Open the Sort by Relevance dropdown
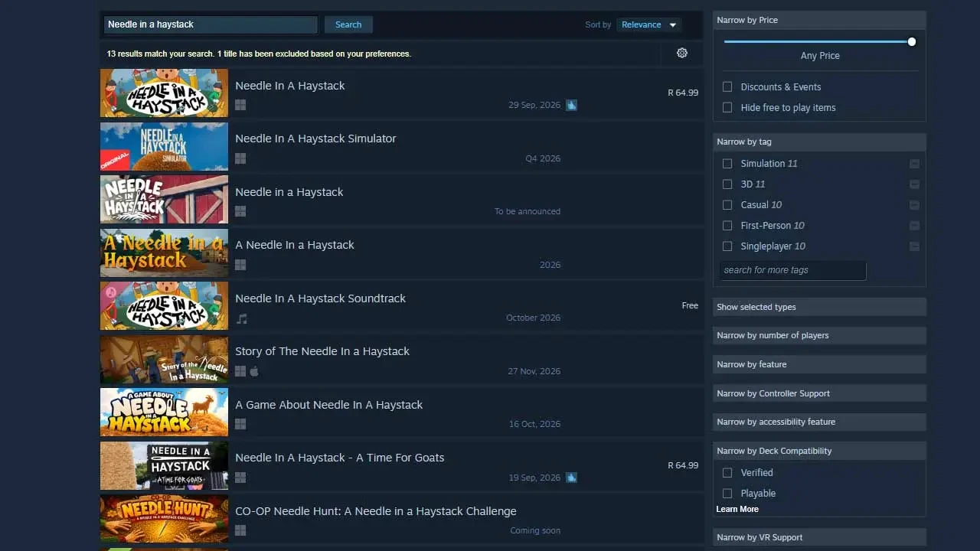 pyautogui.click(x=648, y=24)
